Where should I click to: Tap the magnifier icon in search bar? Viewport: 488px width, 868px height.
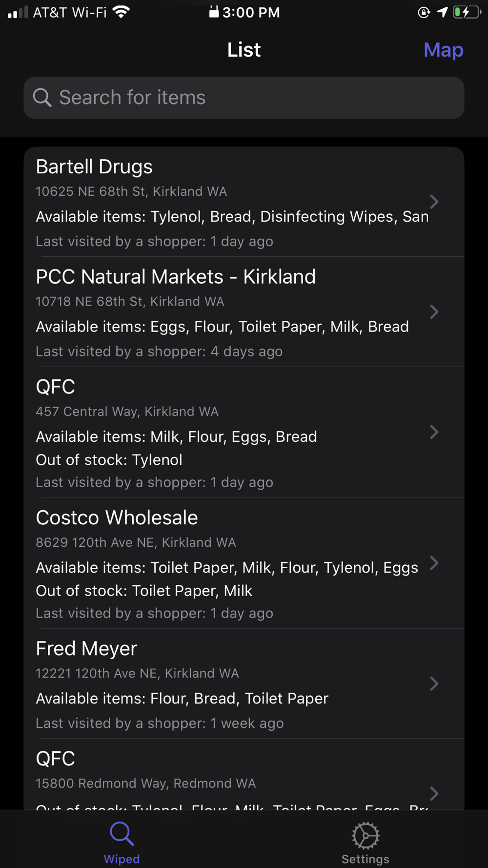pos(42,98)
